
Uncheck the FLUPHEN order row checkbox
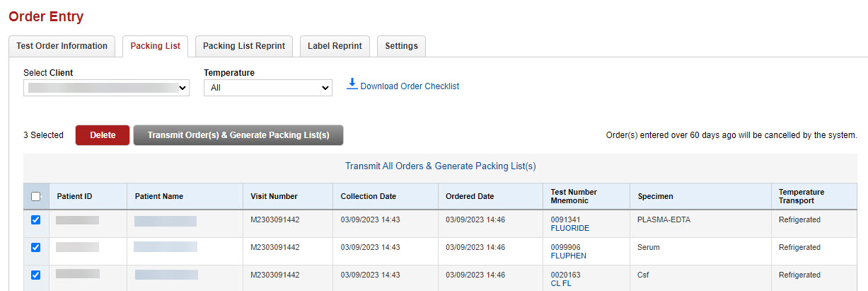pyautogui.click(x=36, y=248)
